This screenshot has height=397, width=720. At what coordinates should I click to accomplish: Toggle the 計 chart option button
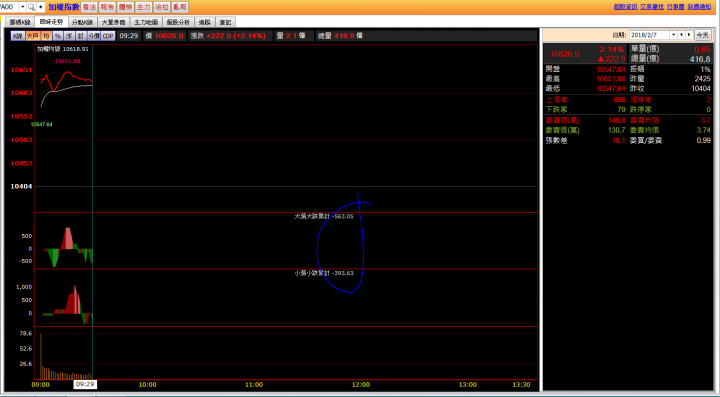(80, 36)
